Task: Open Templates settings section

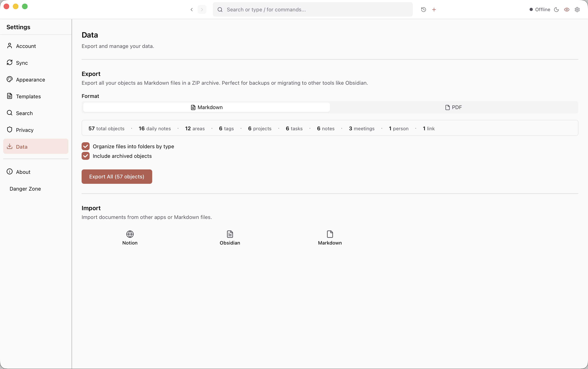Action: tap(28, 96)
